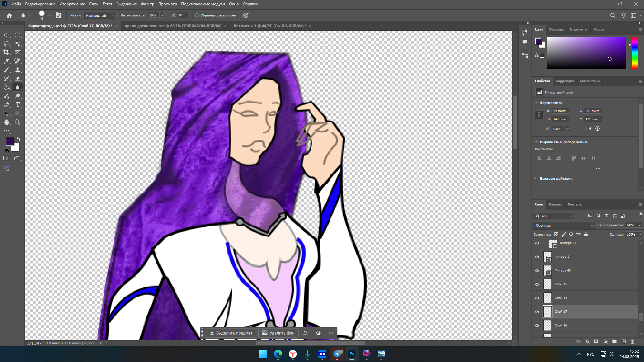Click the Удалить фон button
The width and height of the screenshot is (644, 362).
pyautogui.click(x=278, y=333)
